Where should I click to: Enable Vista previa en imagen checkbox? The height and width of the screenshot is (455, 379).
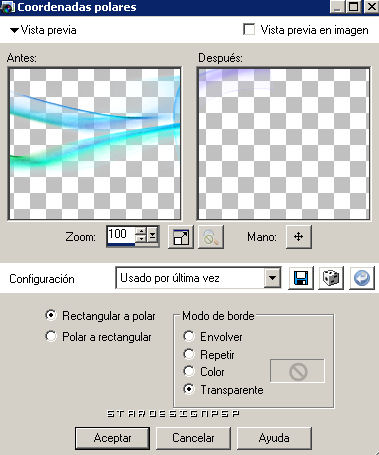click(x=249, y=30)
